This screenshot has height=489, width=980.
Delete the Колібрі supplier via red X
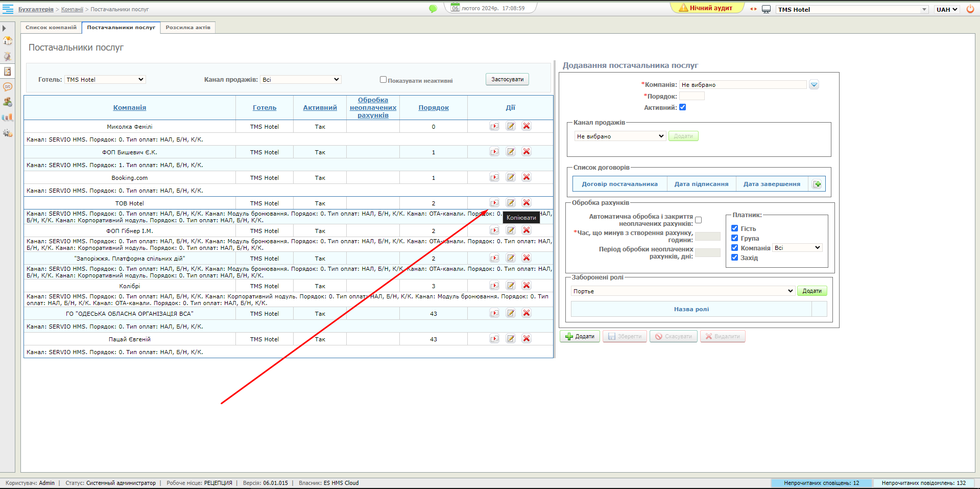point(527,286)
